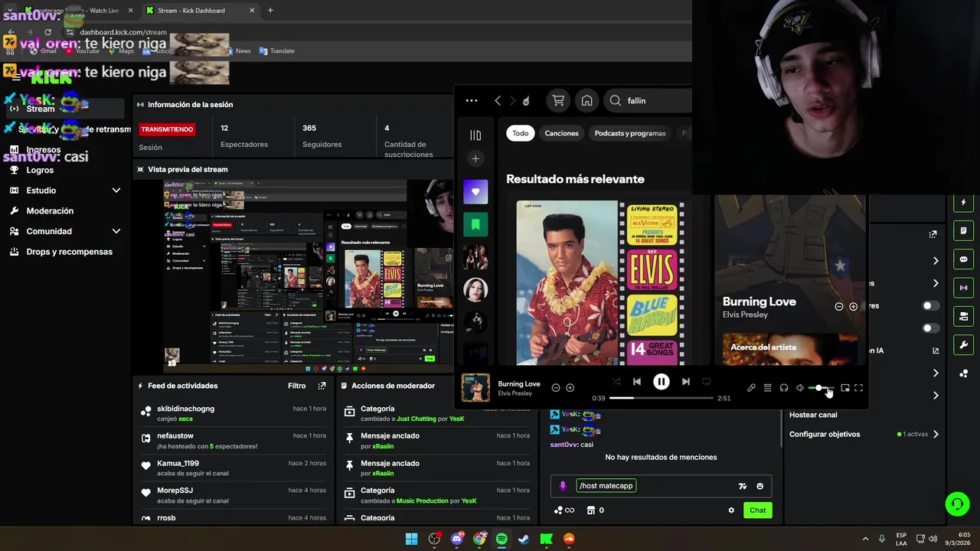The image size is (980, 551).
Task: Go back in Spotify navigation
Action: [498, 100]
